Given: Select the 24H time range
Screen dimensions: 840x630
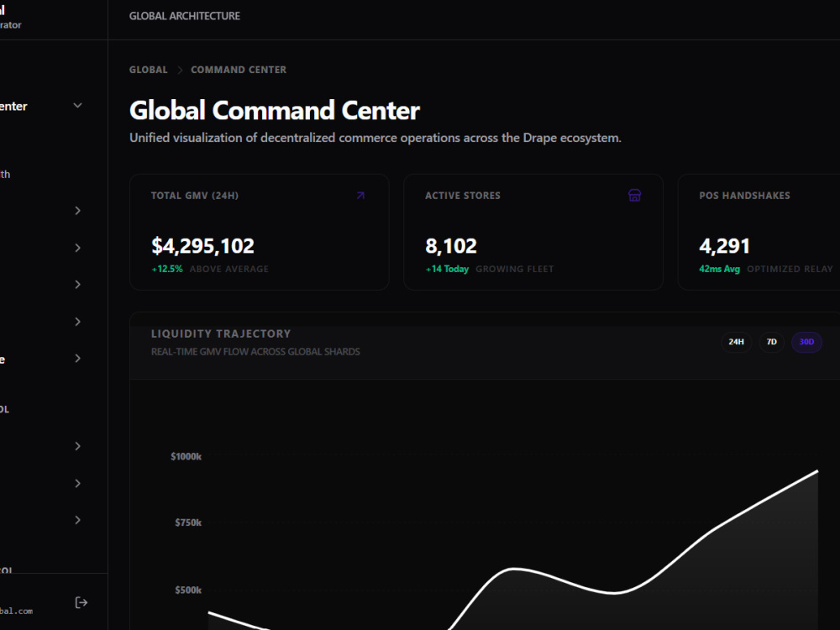Looking at the screenshot, I should pyautogui.click(x=736, y=342).
